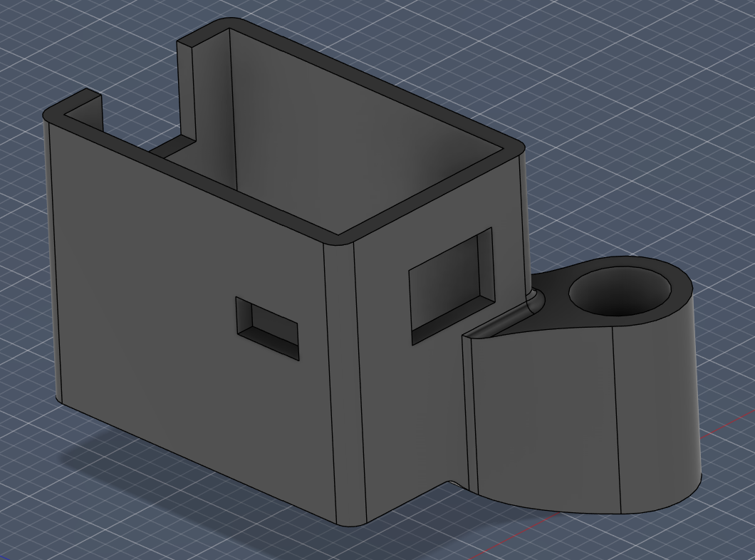
Task: Select the large rectangular window on the side face
Action: click(452, 285)
